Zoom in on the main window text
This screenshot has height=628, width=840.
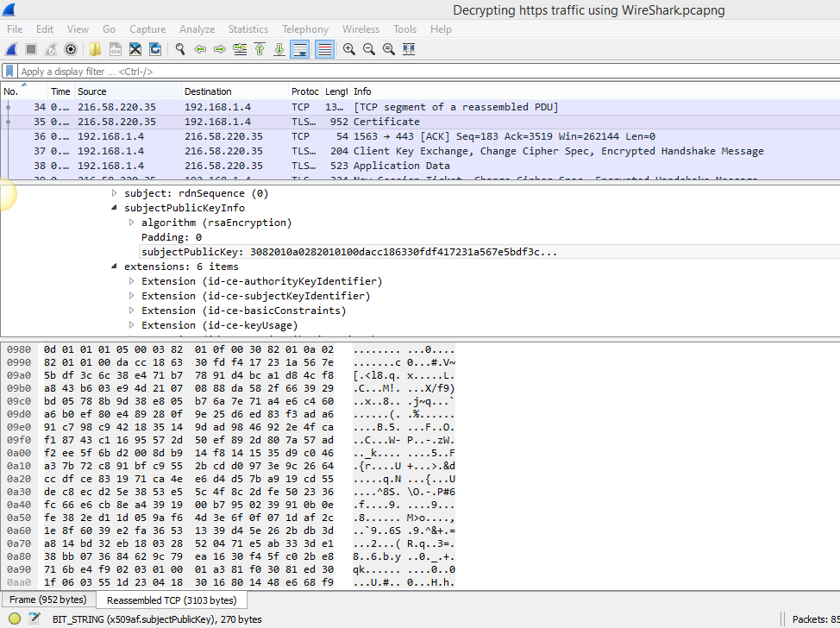348,49
